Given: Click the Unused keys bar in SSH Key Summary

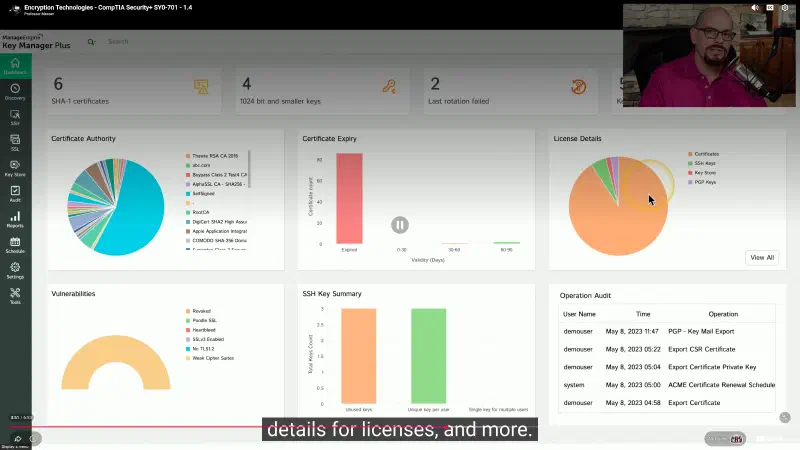Looking at the screenshot, I should [x=359, y=356].
